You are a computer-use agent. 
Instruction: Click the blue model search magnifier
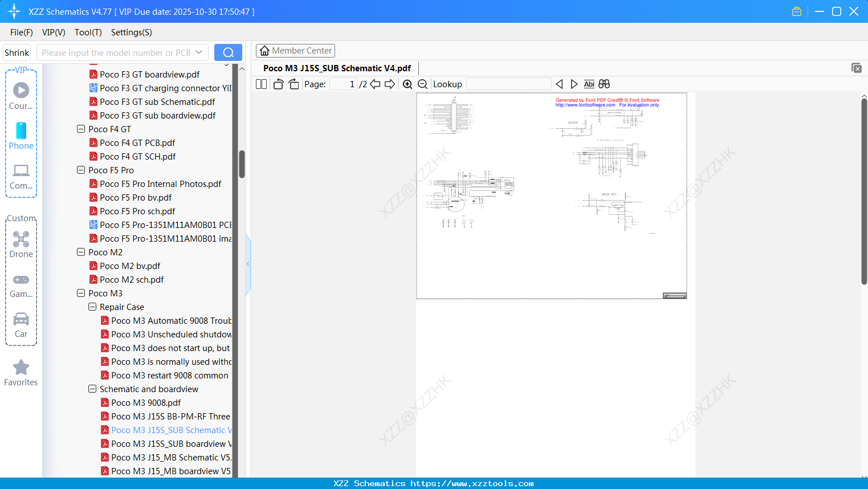click(x=227, y=52)
